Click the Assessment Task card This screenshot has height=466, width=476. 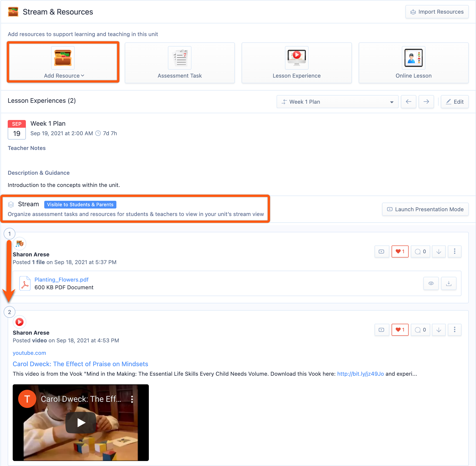180,63
